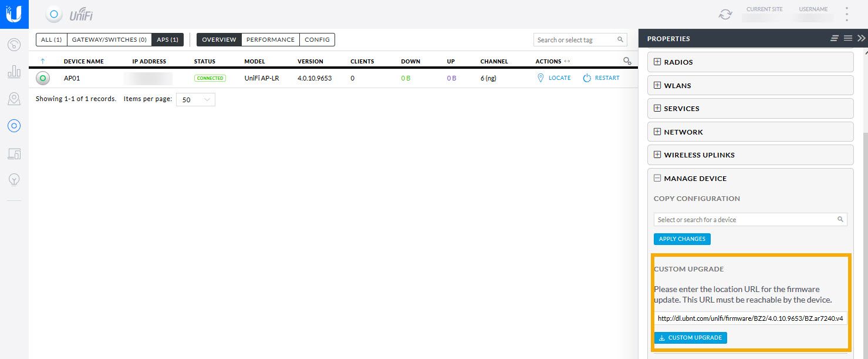Click the refresh icon in top bar
The image size is (868, 359).
725,14
